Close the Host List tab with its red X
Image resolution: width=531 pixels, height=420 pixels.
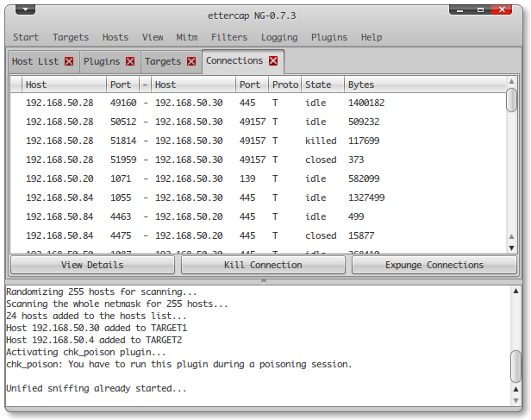point(69,61)
